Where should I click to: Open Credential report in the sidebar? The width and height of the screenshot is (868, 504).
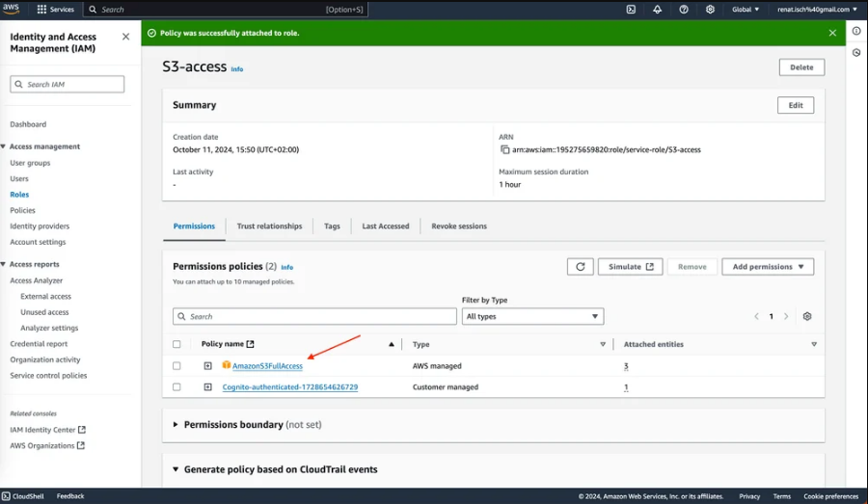(39, 344)
